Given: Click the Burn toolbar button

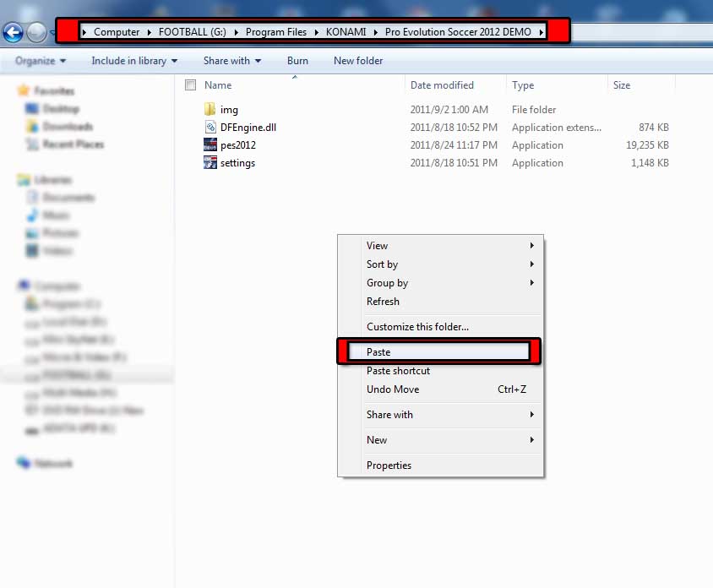Looking at the screenshot, I should tap(297, 61).
